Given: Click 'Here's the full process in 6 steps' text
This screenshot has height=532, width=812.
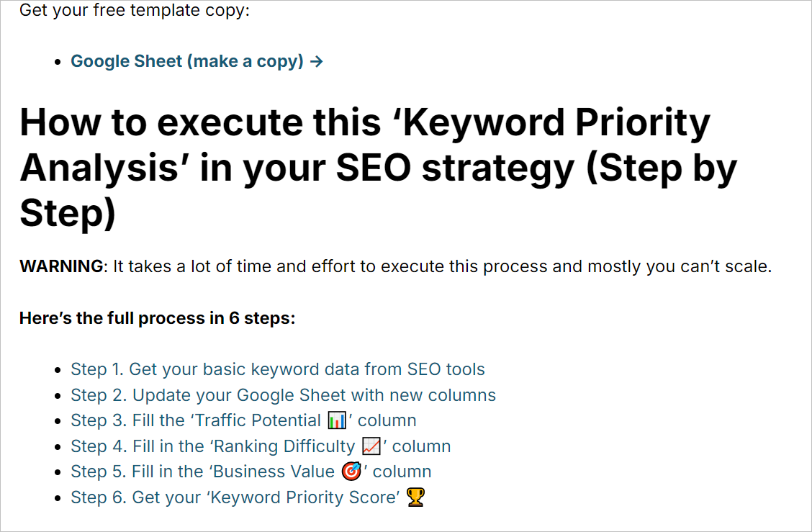Looking at the screenshot, I should click(x=158, y=318).
